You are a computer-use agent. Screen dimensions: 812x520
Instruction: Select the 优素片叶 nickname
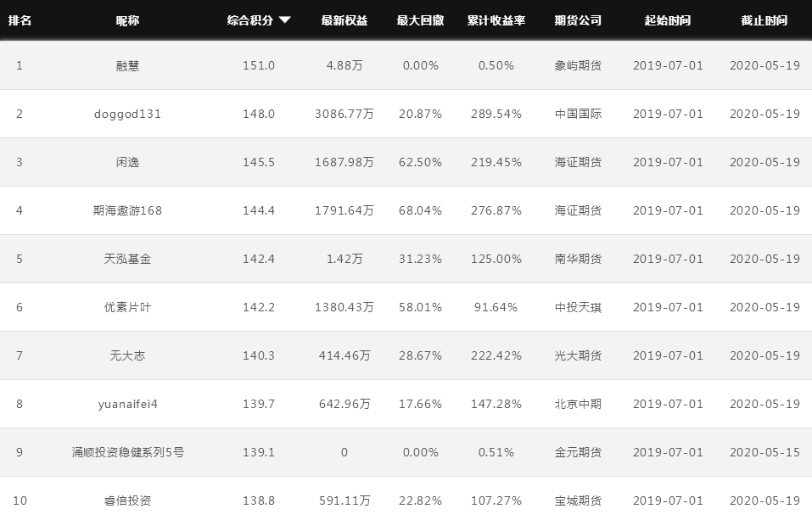[x=128, y=307]
